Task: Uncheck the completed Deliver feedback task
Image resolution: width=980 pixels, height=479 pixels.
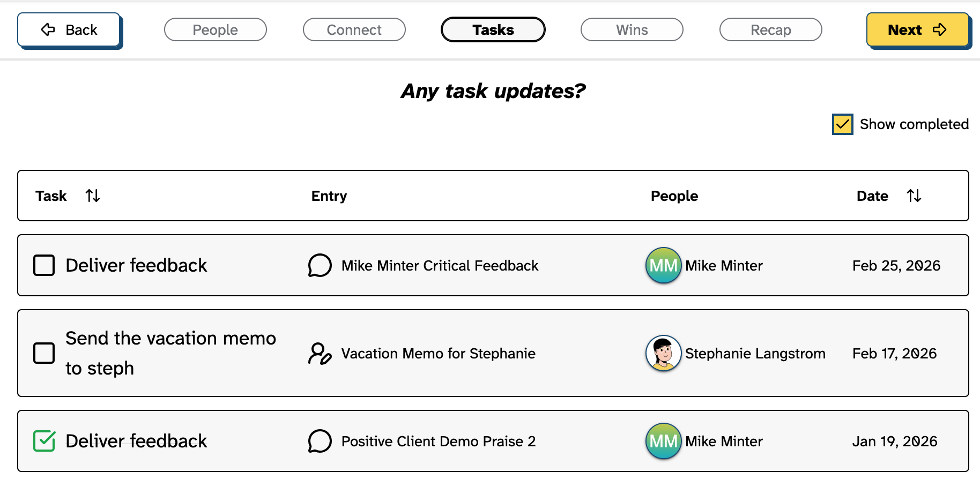Action: point(44,441)
